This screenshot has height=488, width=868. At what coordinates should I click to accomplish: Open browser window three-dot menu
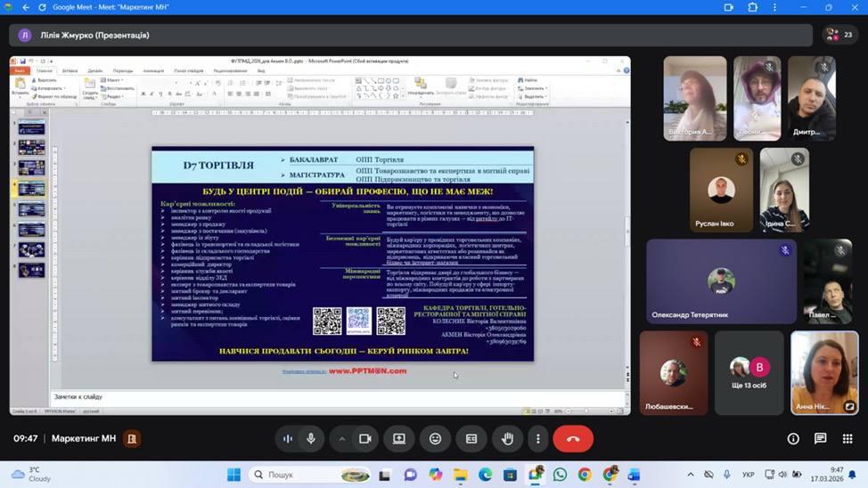pos(774,7)
